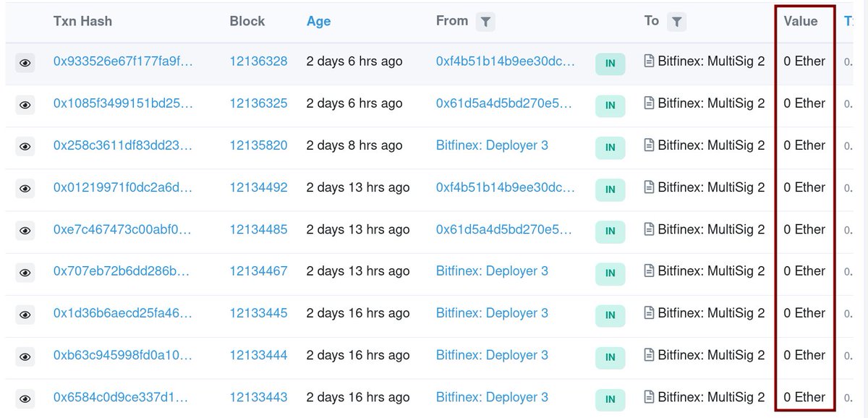Open transaction hash 0xb63c945998fd0a10
This screenshot has width=868, height=418.
[x=123, y=355]
